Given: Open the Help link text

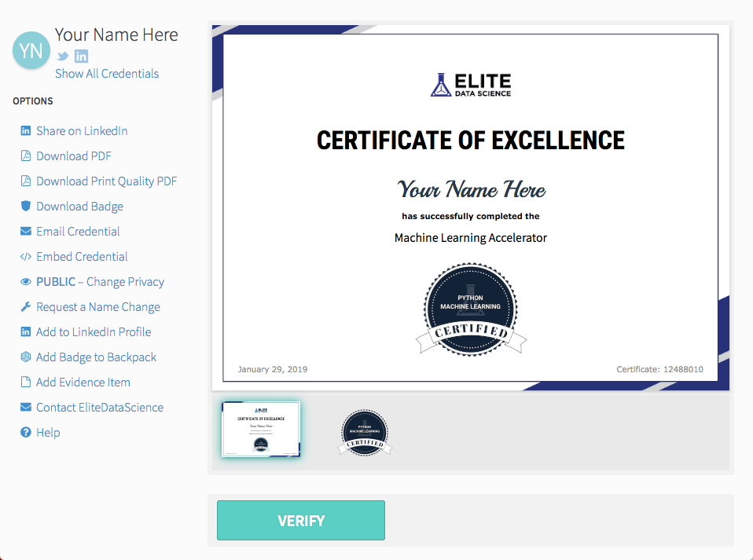Looking at the screenshot, I should point(48,432).
